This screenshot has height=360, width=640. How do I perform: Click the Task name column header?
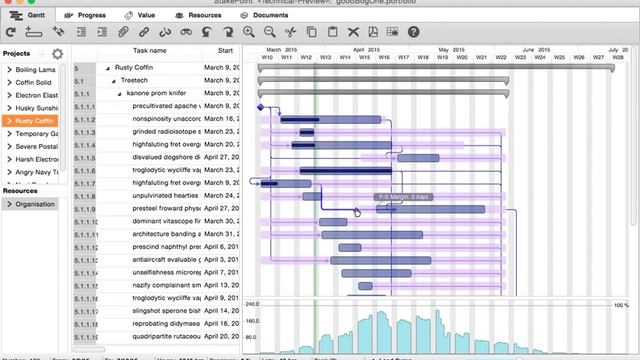pos(149,51)
